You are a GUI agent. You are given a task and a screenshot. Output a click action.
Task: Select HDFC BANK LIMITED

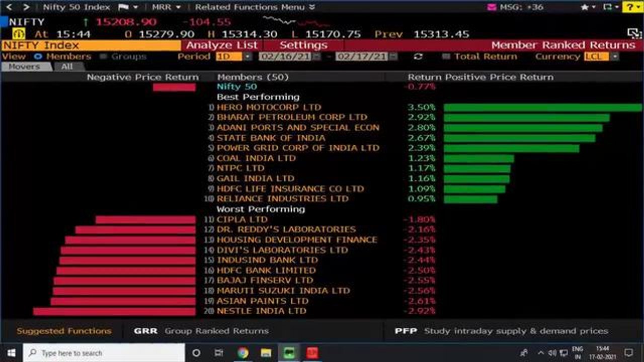click(x=266, y=270)
